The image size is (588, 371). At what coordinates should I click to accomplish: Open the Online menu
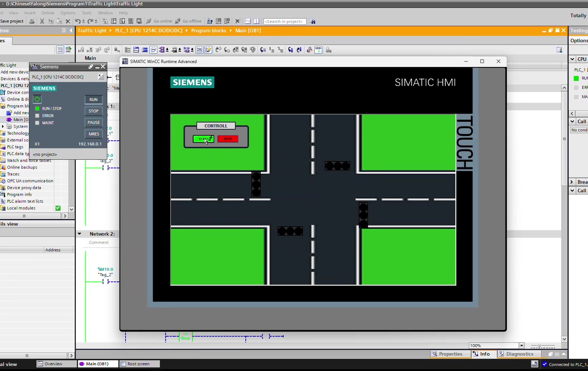click(x=48, y=13)
